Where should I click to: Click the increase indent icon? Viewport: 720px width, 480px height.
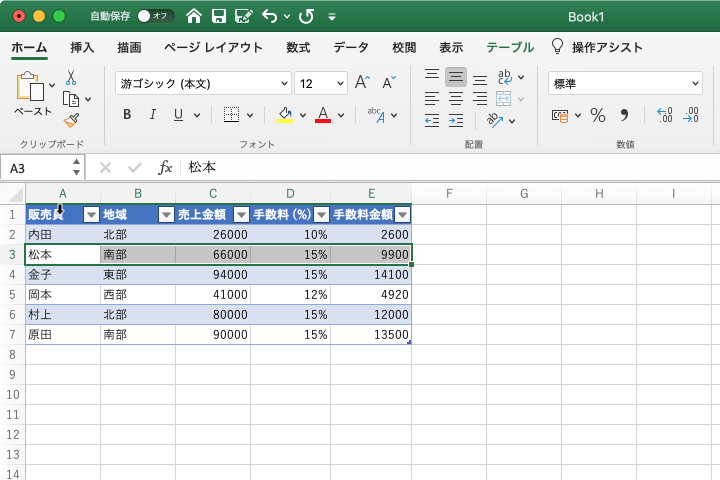pyautogui.click(x=456, y=121)
